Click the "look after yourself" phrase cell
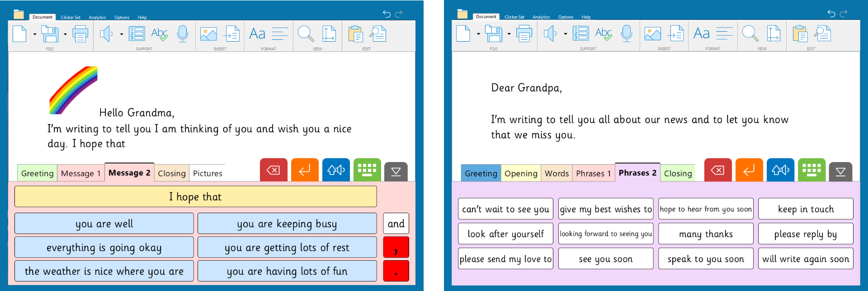868x291 pixels. pyautogui.click(x=505, y=234)
